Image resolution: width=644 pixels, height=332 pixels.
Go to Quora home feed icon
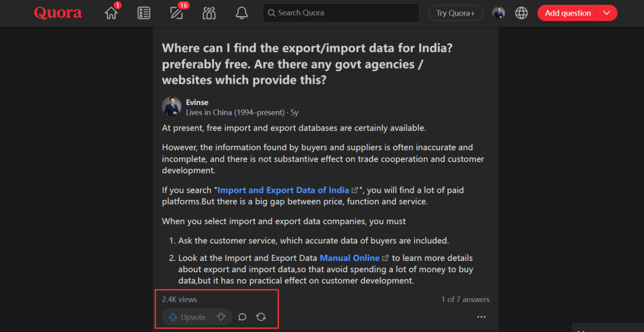click(x=111, y=13)
